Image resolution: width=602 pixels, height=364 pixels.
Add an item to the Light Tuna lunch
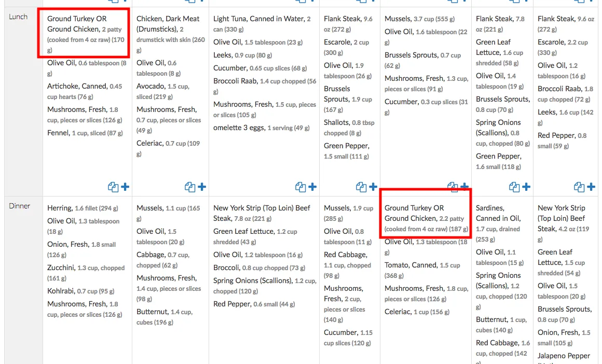pos(312,187)
